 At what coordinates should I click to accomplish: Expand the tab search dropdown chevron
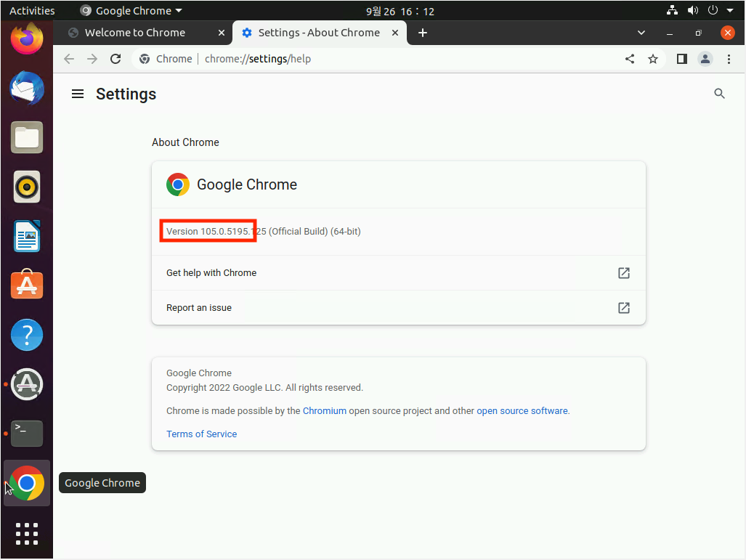[641, 32]
